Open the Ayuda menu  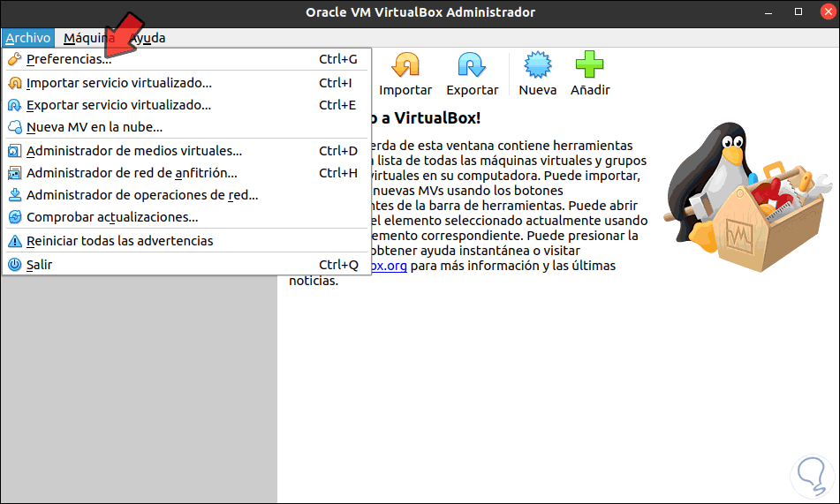[x=148, y=38]
